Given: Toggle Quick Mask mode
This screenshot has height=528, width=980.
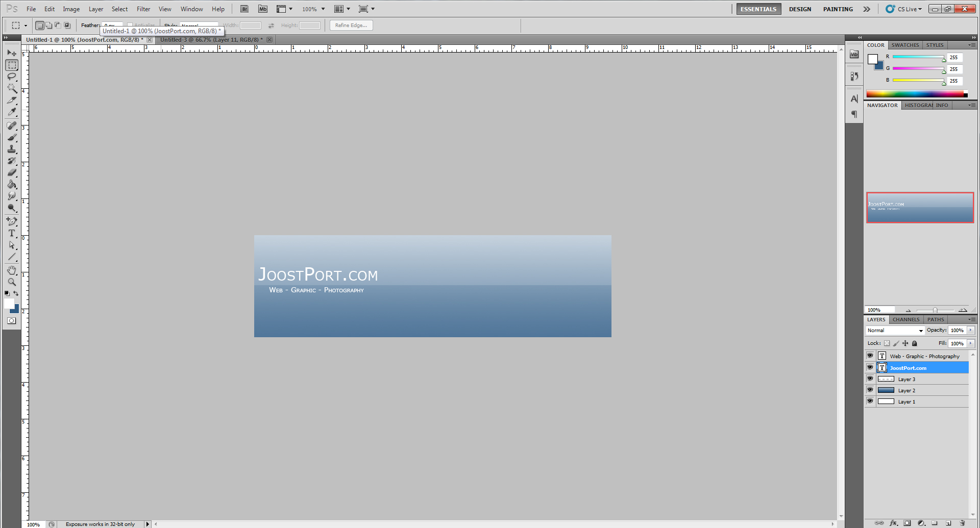Looking at the screenshot, I should click(12, 321).
